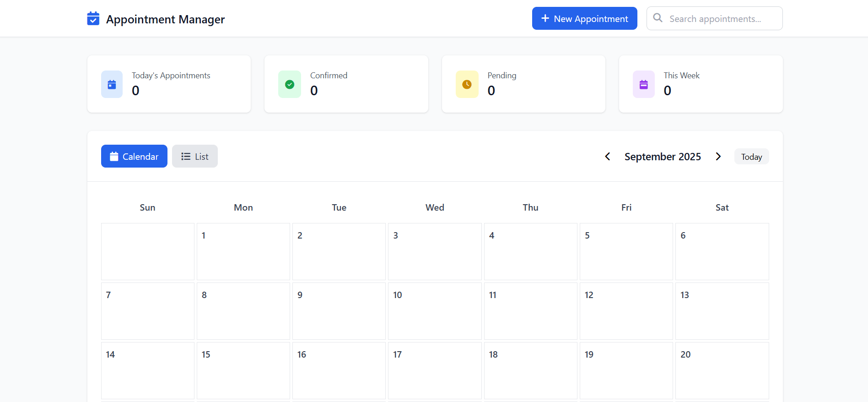Switch to the List view tab

click(x=195, y=156)
